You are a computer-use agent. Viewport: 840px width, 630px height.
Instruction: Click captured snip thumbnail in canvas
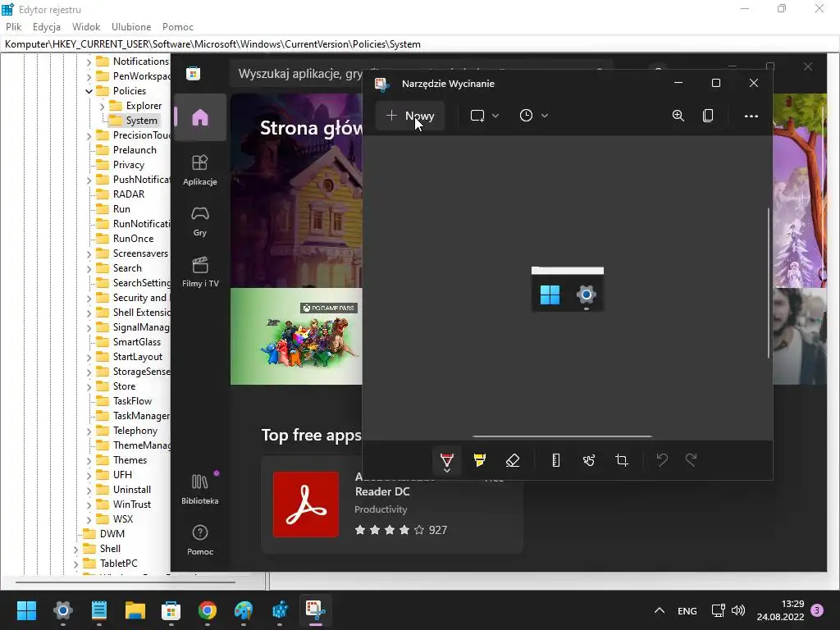(x=568, y=289)
